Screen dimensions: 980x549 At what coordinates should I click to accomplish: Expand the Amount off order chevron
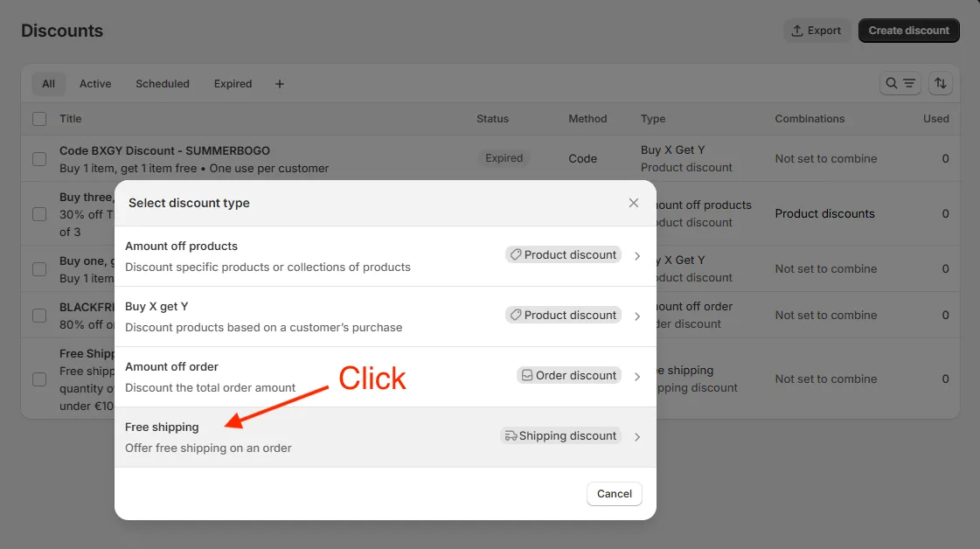[637, 376]
